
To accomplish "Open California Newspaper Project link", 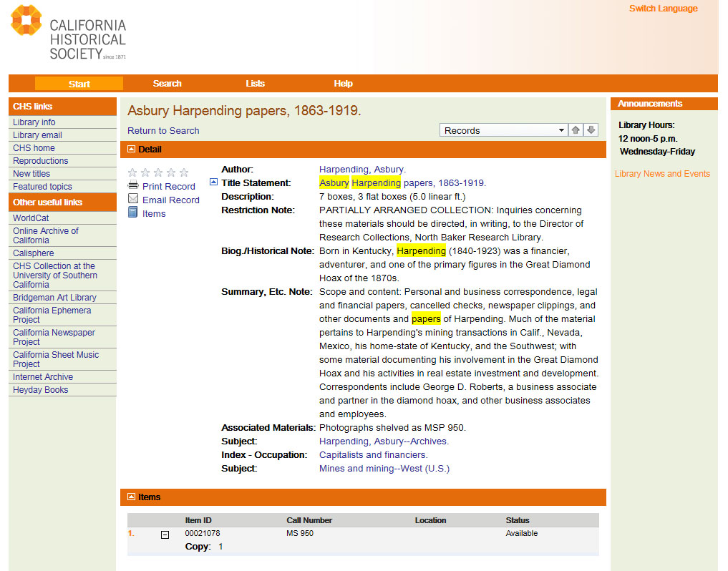I will click(x=54, y=337).
